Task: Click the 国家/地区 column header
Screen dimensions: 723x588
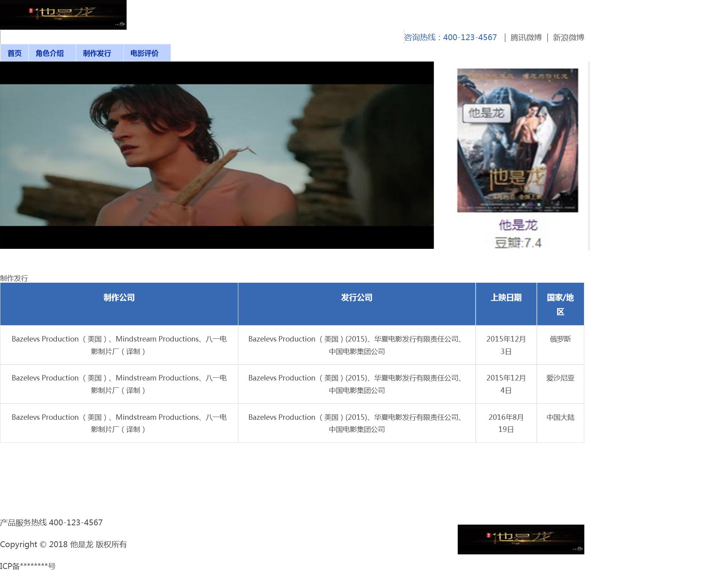Action: (560, 304)
